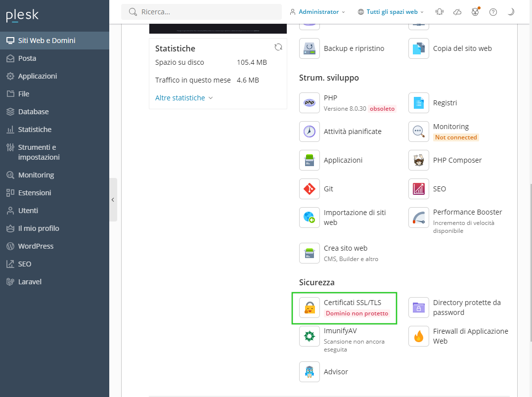
Task: Open Applicazioni icon in Strum. sviluppo
Action: (x=310, y=160)
